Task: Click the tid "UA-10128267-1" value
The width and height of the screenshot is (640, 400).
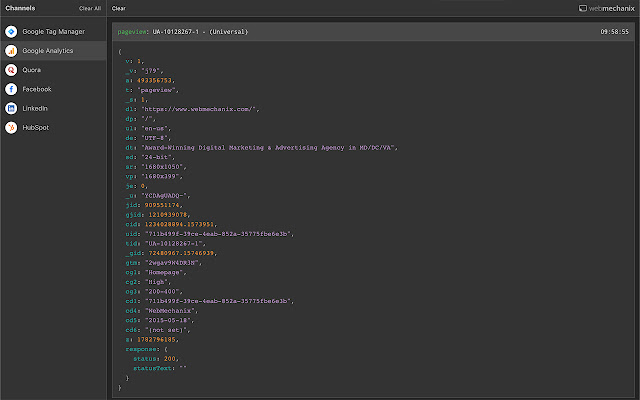Action: (173, 243)
